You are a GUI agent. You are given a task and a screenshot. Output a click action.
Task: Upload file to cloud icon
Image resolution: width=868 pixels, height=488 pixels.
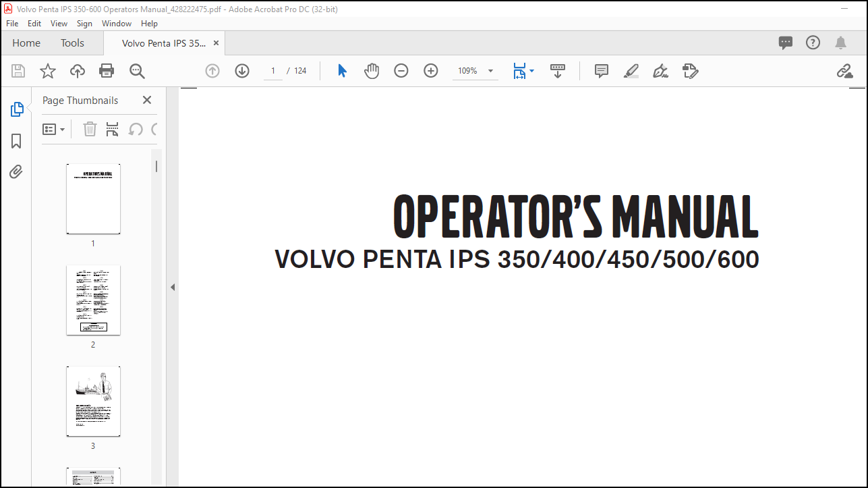(x=78, y=71)
